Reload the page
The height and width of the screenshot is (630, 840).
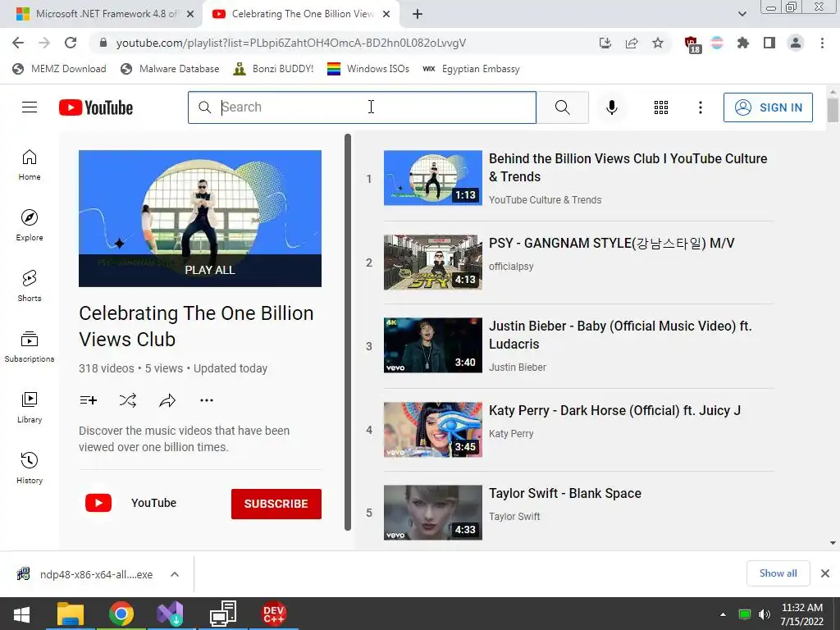pos(71,43)
